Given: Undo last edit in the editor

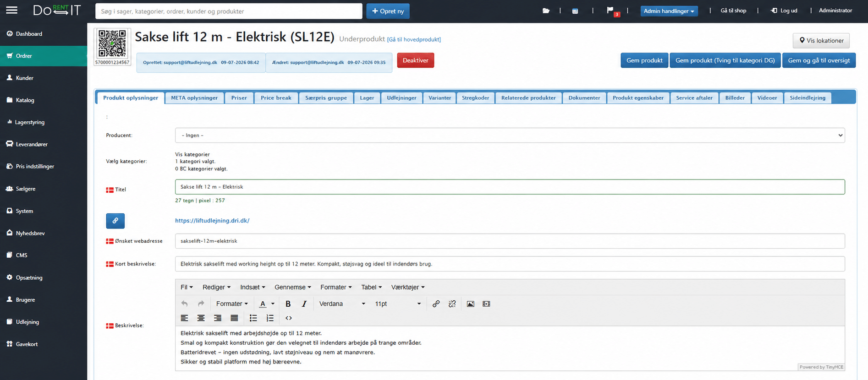Looking at the screenshot, I should click(x=185, y=304).
